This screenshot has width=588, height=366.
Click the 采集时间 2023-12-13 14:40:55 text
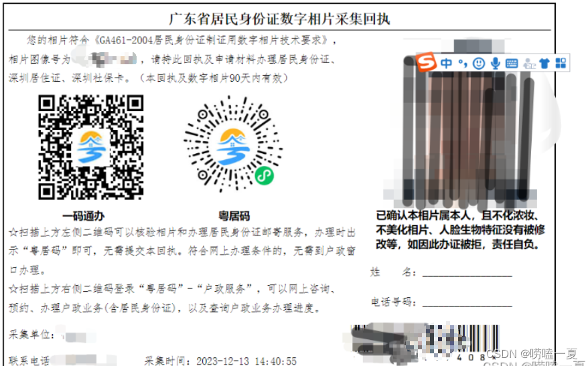(x=220, y=361)
